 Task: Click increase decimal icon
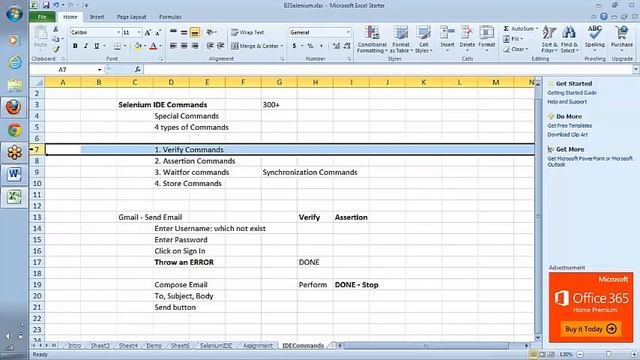(336, 46)
